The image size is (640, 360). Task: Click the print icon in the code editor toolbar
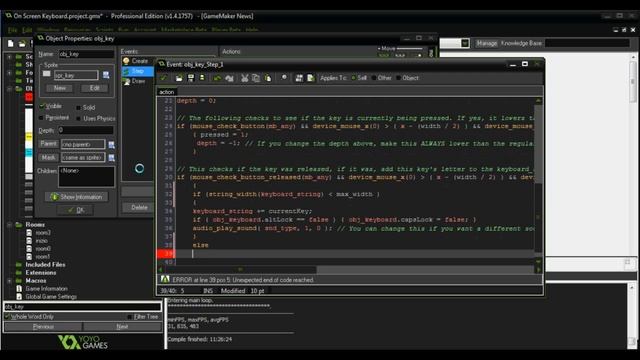click(202, 78)
